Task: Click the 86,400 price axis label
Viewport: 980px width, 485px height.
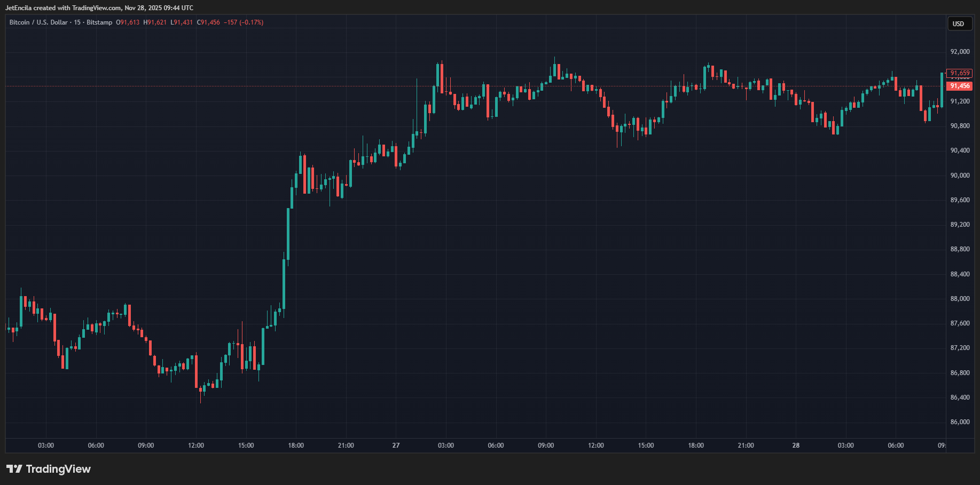Action: point(960,397)
